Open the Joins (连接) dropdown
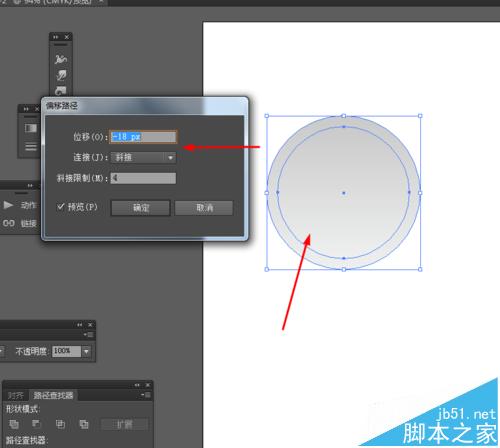This screenshot has width=500, height=448. 143,157
